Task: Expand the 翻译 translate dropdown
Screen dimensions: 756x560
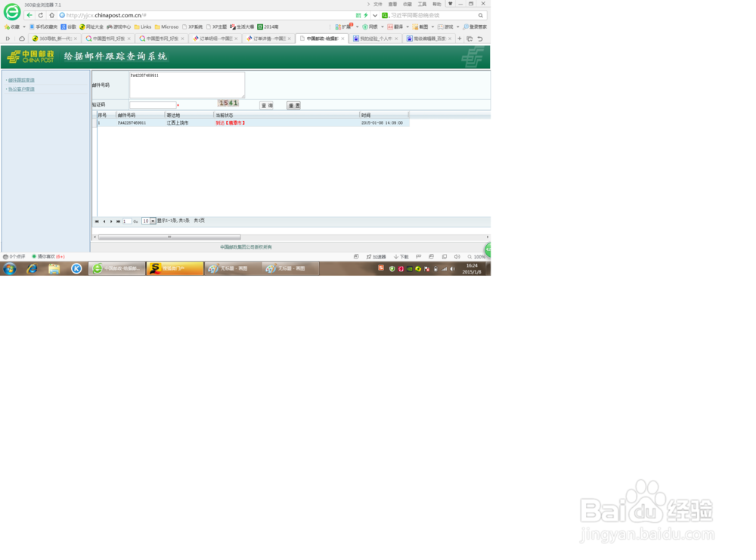Action: 407,27
